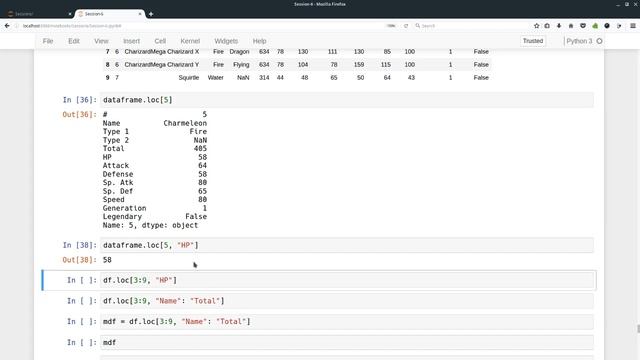Focus the mdf = df.loc assignment cell
Viewport: 640px width, 360px height.
pyautogui.click(x=347, y=322)
